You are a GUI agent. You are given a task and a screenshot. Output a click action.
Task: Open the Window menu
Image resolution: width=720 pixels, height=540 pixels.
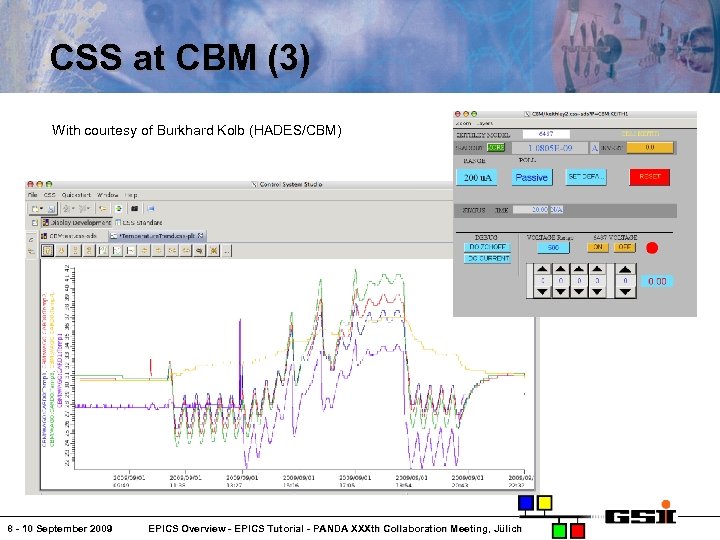coord(107,195)
